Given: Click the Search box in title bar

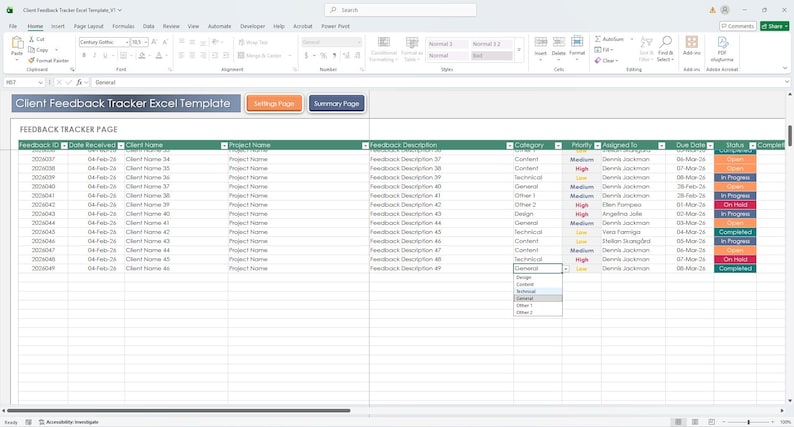Looking at the screenshot, I should (400, 10).
